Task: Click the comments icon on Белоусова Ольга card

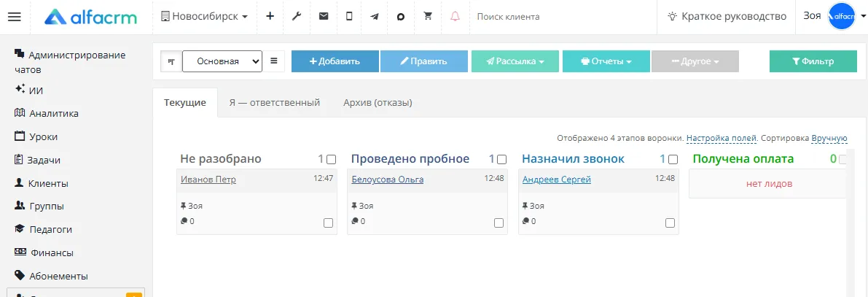Action: pyautogui.click(x=355, y=220)
